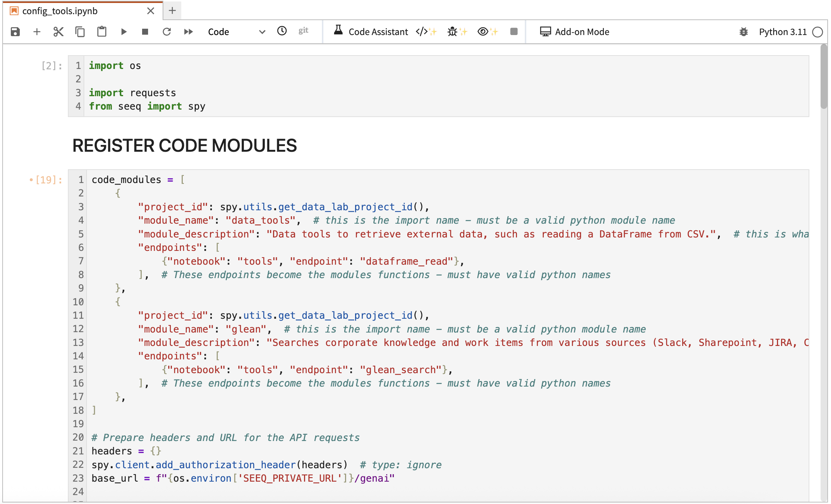Viewport: 831px width, 504px height.
Task: Run the selected cell
Action: point(124,32)
